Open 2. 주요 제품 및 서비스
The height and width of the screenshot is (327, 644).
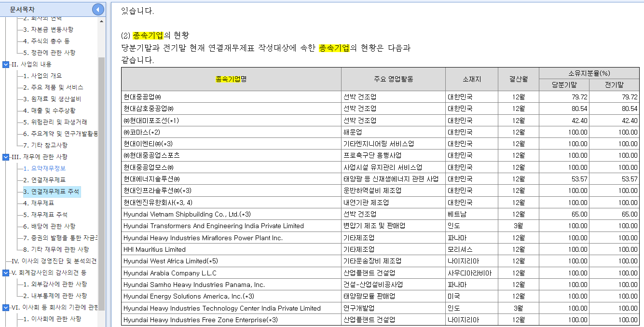(x=53, y=87)
